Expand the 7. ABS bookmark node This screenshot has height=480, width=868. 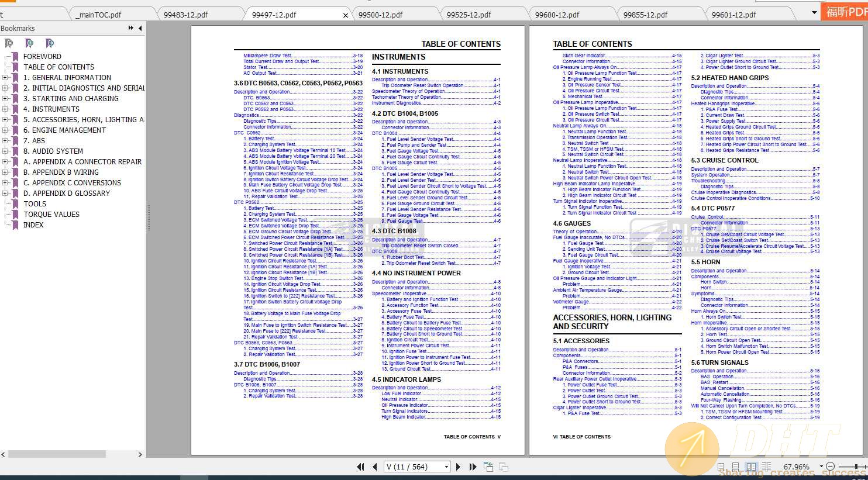pos(5,141)
